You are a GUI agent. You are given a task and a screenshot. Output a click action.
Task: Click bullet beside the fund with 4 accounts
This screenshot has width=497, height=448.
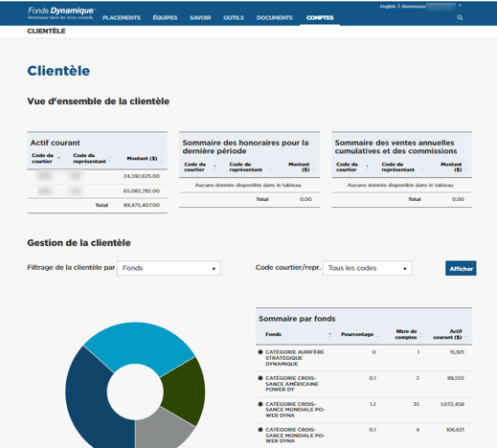click(260, 430)
